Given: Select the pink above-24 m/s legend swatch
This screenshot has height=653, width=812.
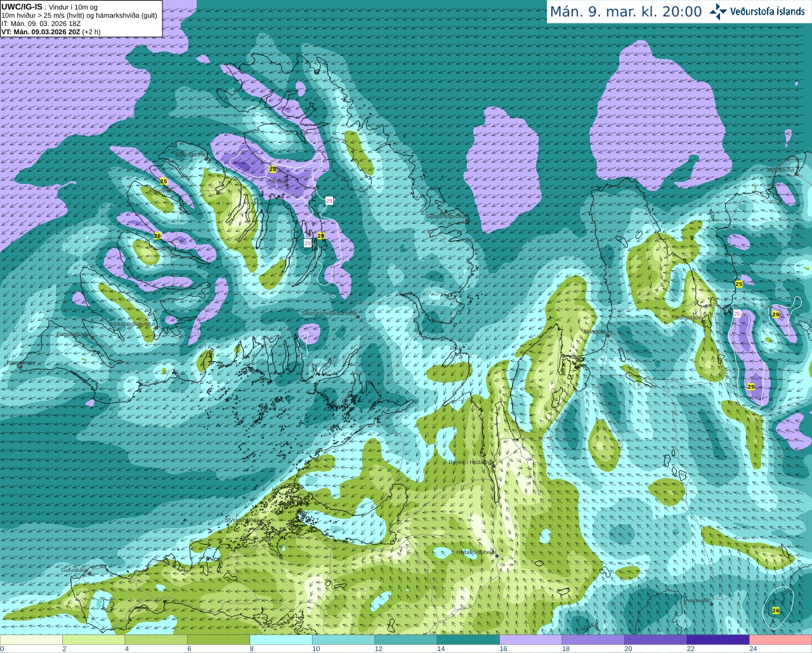Looking at the screenshot, I should pos(781,640).
